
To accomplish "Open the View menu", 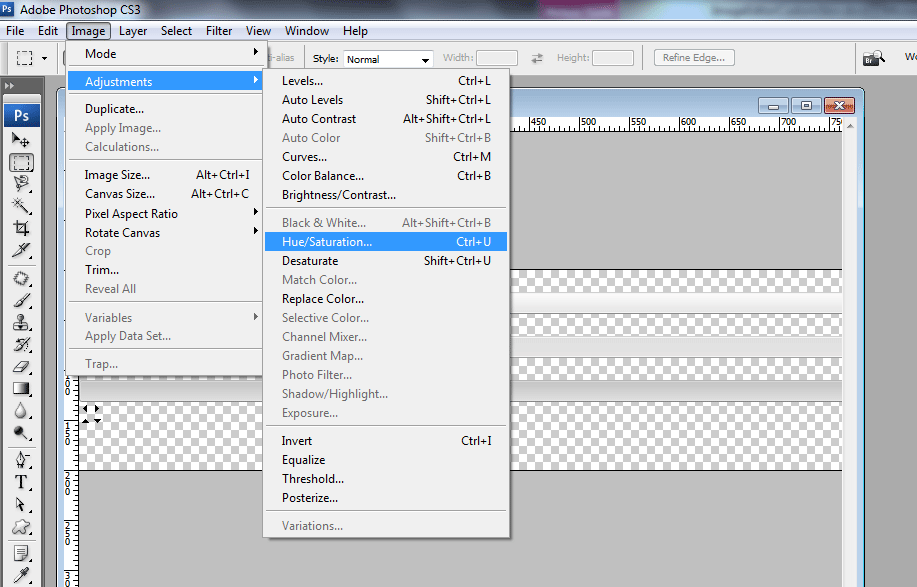I will [258, 31].
